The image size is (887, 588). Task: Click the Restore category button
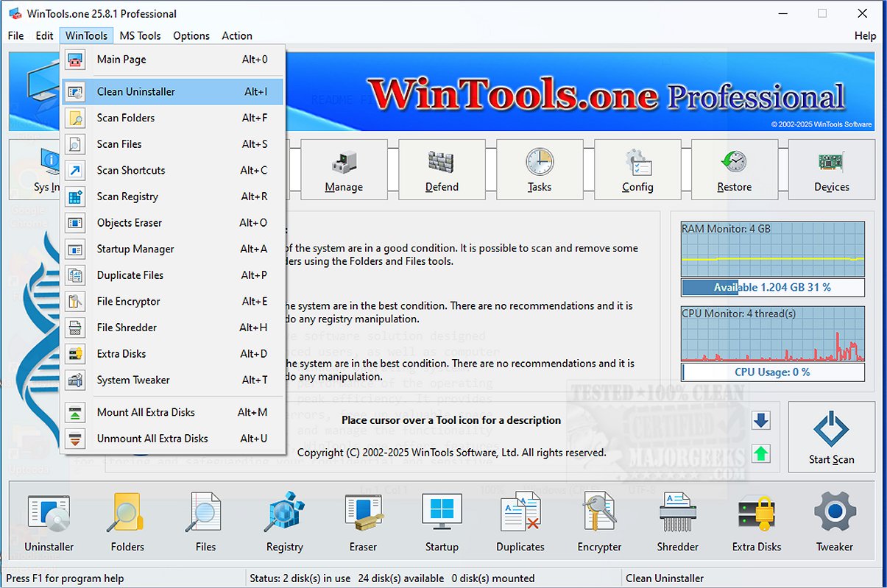click(x=735, y=169)
